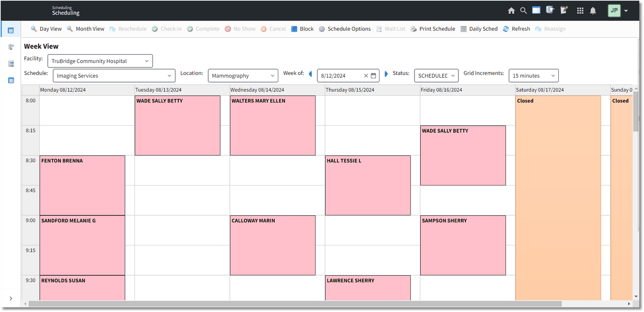Select HALL TESSIE L appointment
Screen dimensions: 644x312
tap(368, 186)
